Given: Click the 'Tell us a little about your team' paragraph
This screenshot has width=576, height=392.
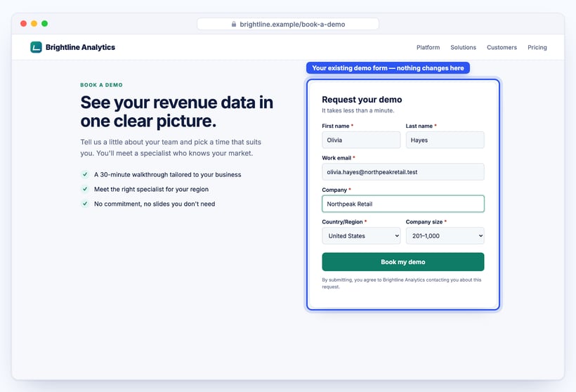Looking at the screenshot, I should [171, 148].
